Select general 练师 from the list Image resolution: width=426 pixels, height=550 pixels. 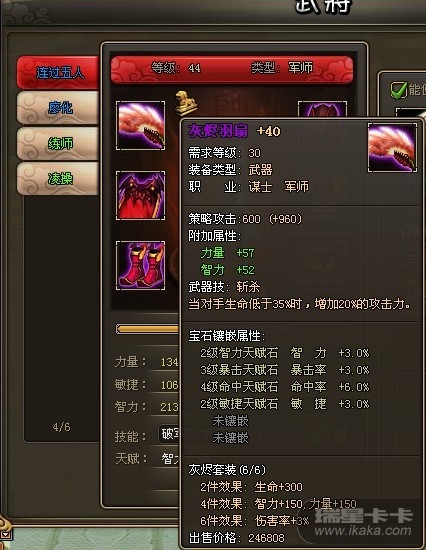(58, 143)
